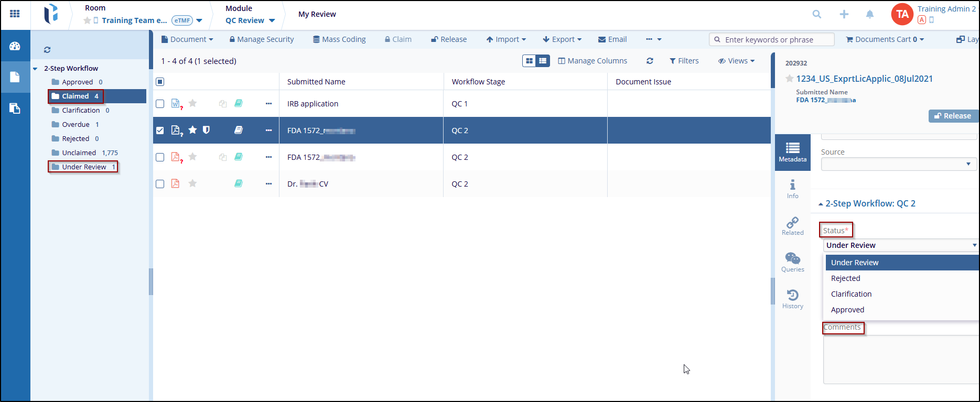The height and width of the screenshot is (402, 980).
Task: Select Approved in the Status dropdown list
Action: (x=847, y=310)
